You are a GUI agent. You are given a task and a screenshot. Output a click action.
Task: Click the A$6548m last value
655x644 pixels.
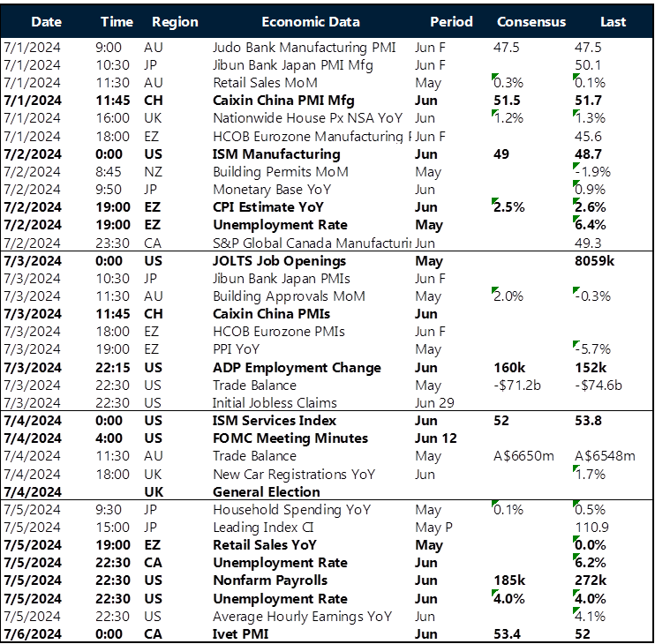point(605,456)
